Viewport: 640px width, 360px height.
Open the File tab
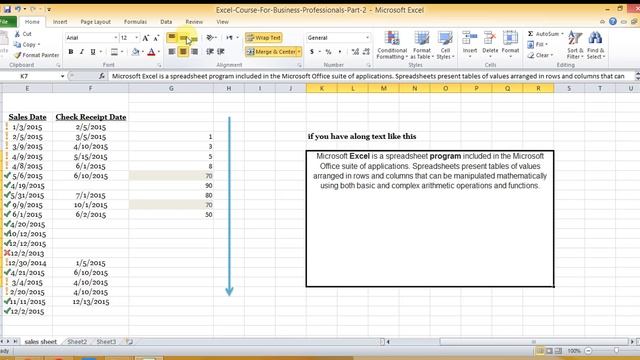(x=7, y=22)
